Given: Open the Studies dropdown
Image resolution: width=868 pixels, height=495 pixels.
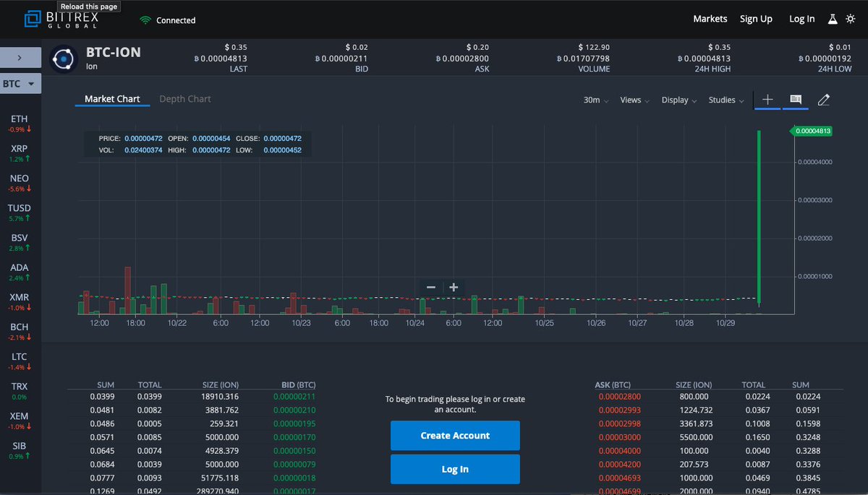Looking at the screenshot, I should click(x=726, y=100).
